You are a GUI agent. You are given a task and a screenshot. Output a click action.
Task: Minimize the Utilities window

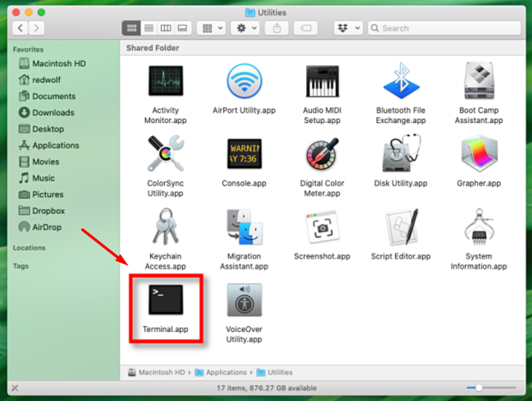click(x=28, y=13)
